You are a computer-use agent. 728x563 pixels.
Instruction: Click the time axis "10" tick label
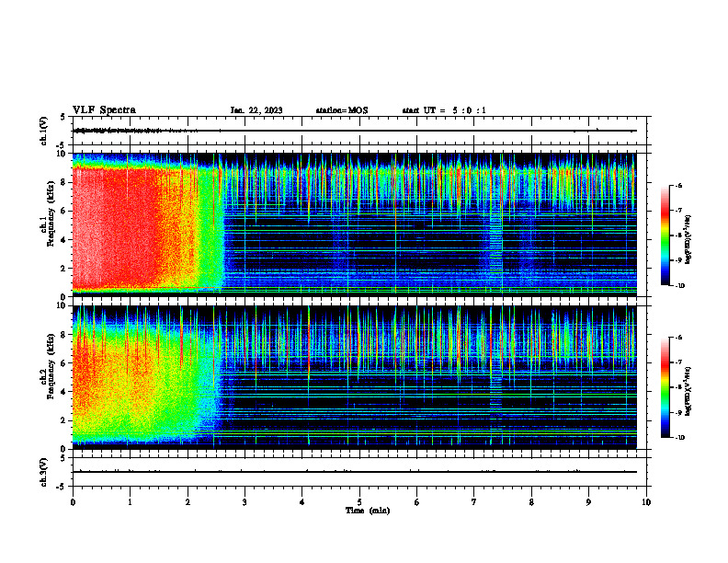tap(646, 502)
